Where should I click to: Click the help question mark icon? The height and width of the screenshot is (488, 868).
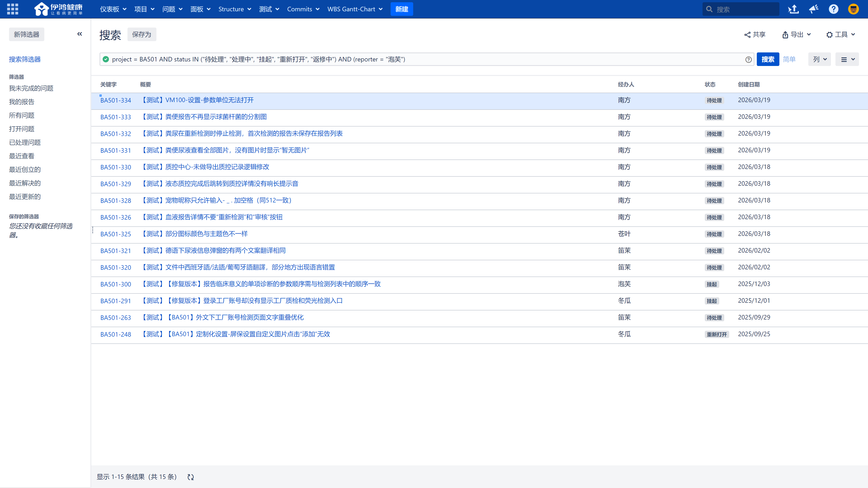pos(833,9)
